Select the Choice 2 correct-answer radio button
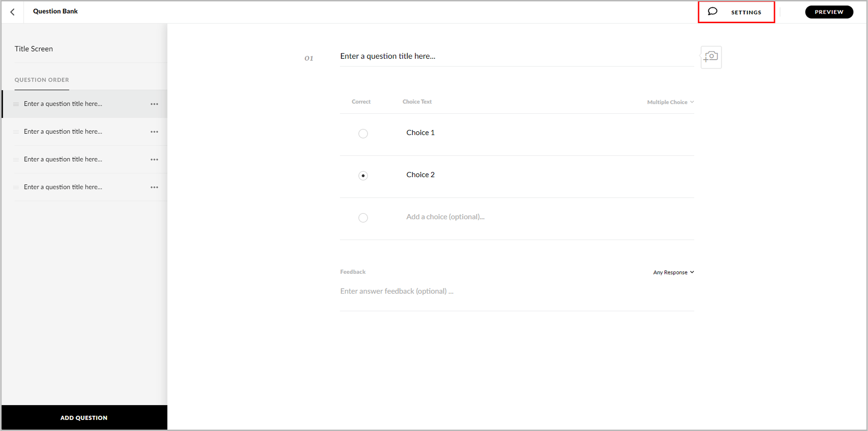Viewport: 868px width, 431px height. pos(363,175)
